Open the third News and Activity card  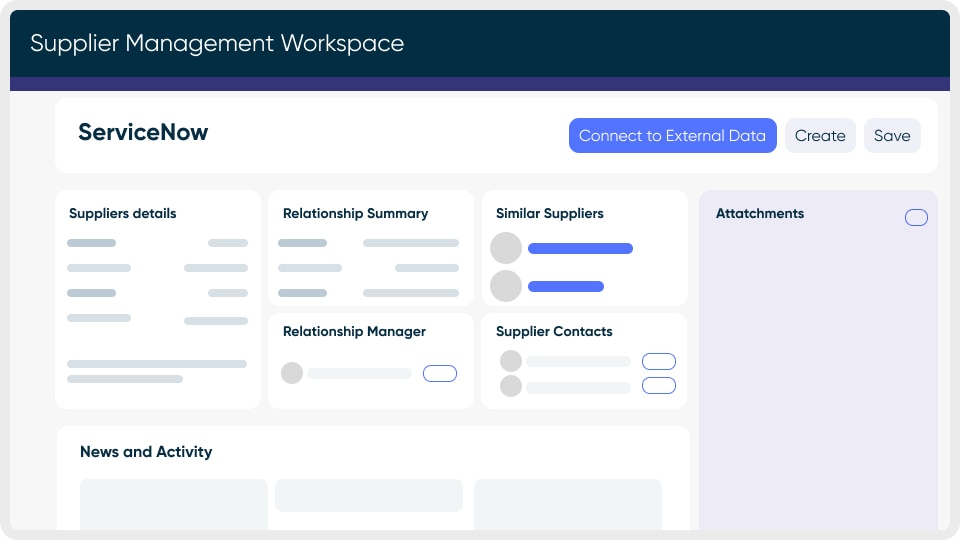point(568,504)
